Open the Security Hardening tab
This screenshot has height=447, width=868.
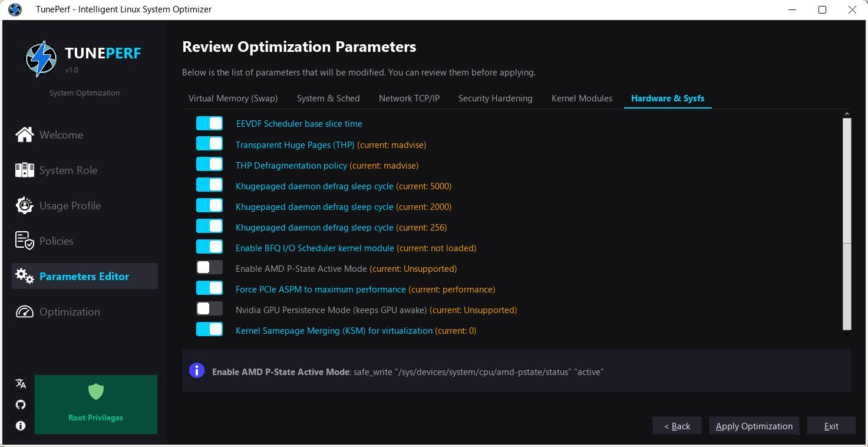click(x=495, y=98)
